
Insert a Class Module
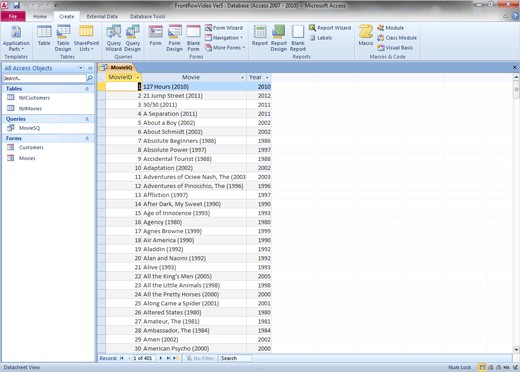click(397, 38)
